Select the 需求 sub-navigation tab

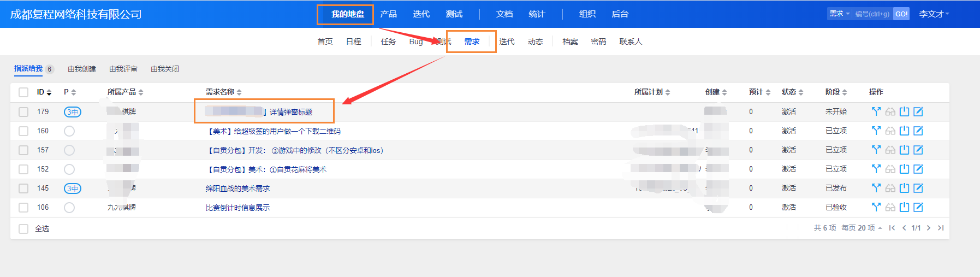(472, 42)
